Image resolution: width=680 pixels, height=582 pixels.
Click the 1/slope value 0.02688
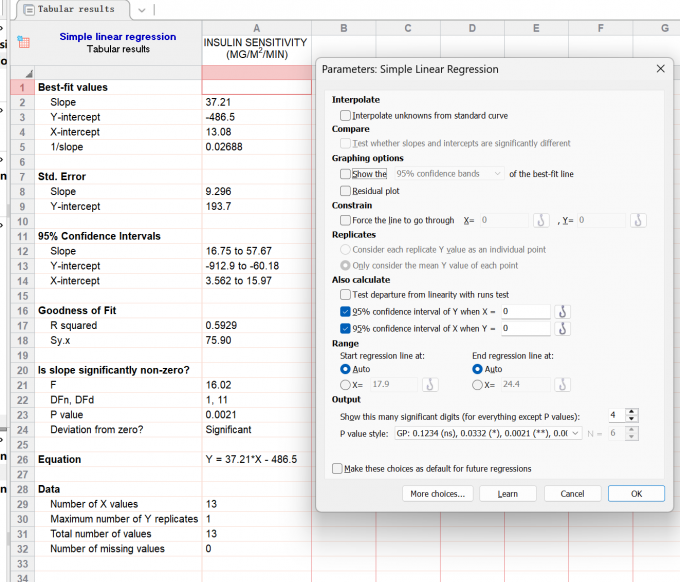point(256,147)
